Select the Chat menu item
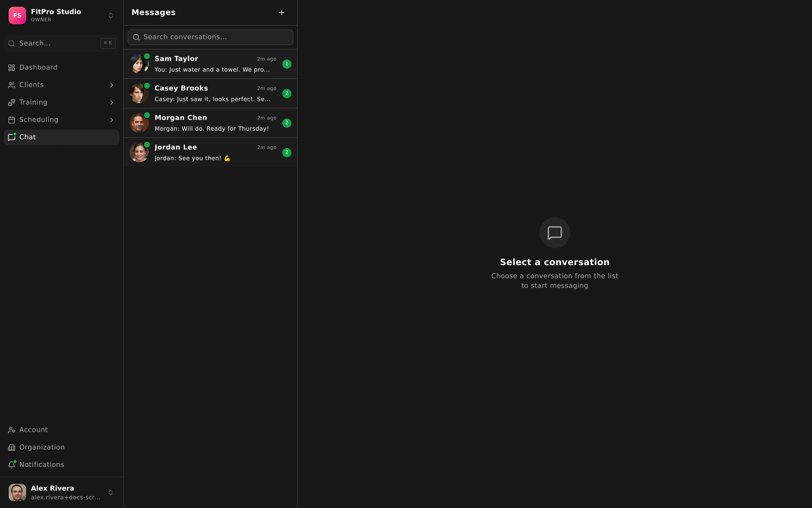The height and width of the screenshot is (508, 812). click(61, 137)
